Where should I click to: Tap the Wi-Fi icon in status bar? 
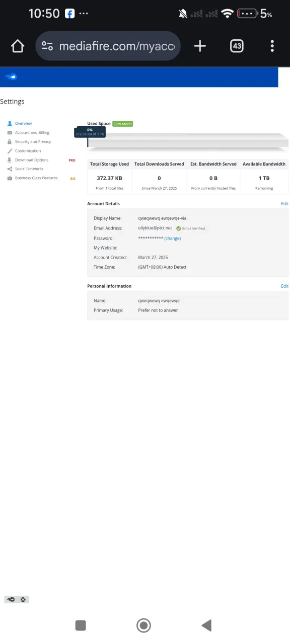pyautogui.click(x=228, y=14)
